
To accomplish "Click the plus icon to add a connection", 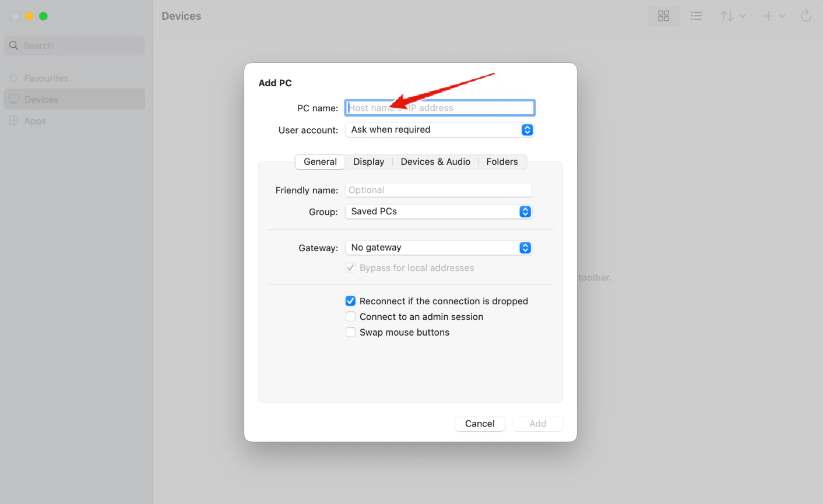I will (x=768, y=16).
